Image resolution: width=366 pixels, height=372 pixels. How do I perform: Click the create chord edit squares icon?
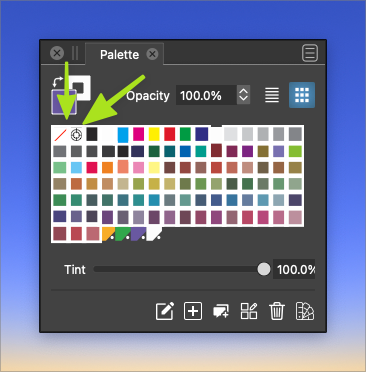click(249, 311)
